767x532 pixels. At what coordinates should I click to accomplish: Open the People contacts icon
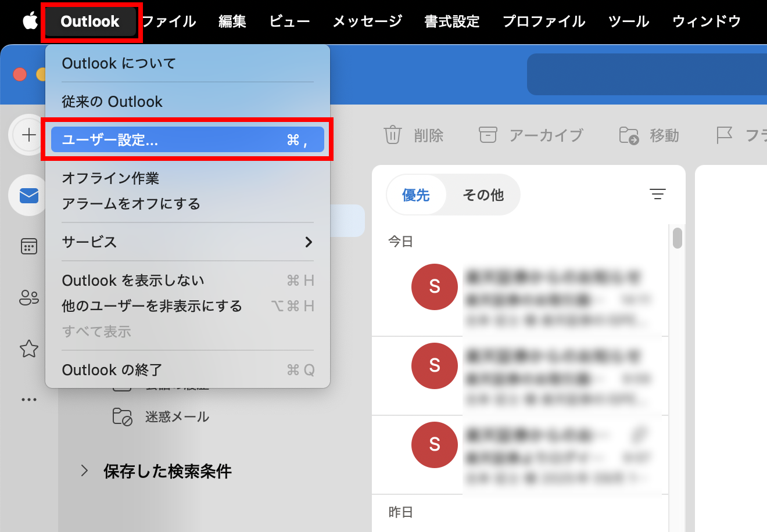(x=28, y=298)
